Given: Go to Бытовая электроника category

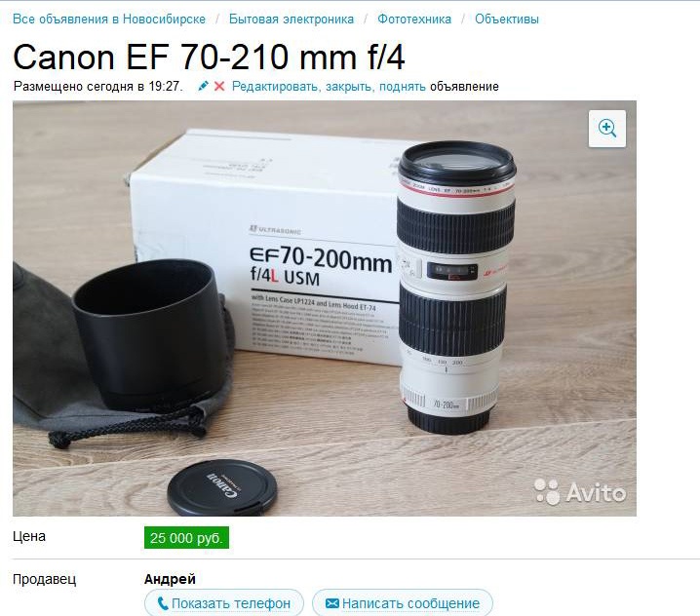Looking at the screenshot, I should [292, 19].
